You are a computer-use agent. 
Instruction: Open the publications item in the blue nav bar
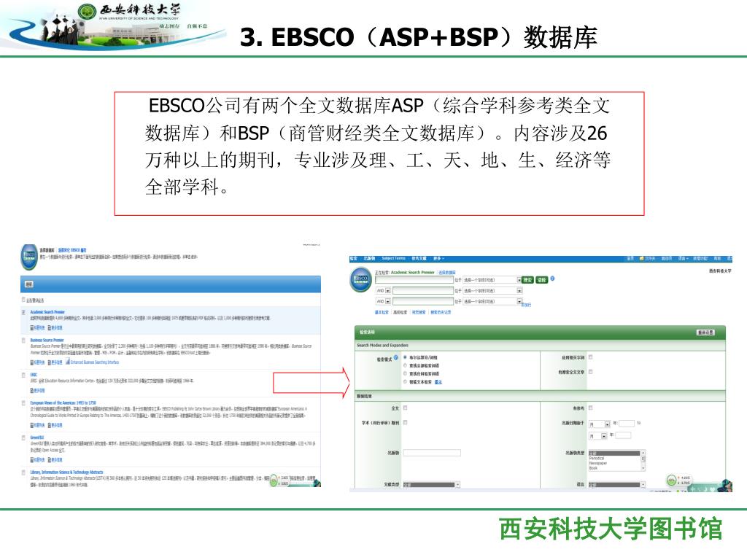(x=369, y=259)
